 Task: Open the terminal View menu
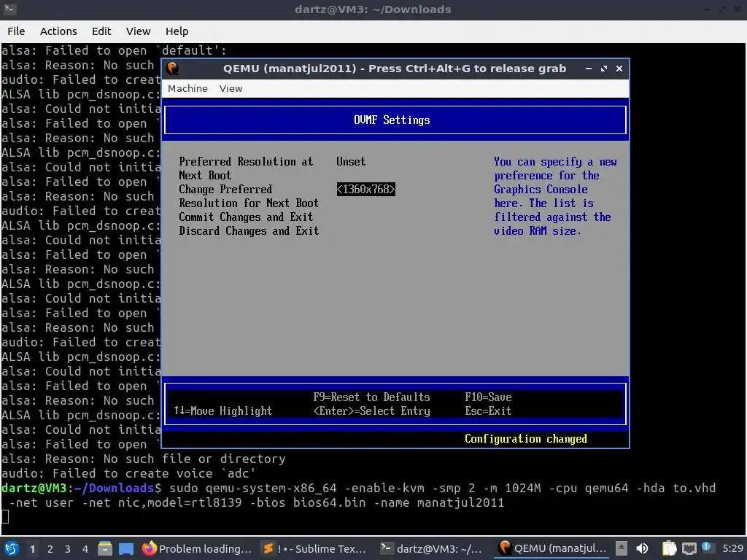[x=138, y=31]
